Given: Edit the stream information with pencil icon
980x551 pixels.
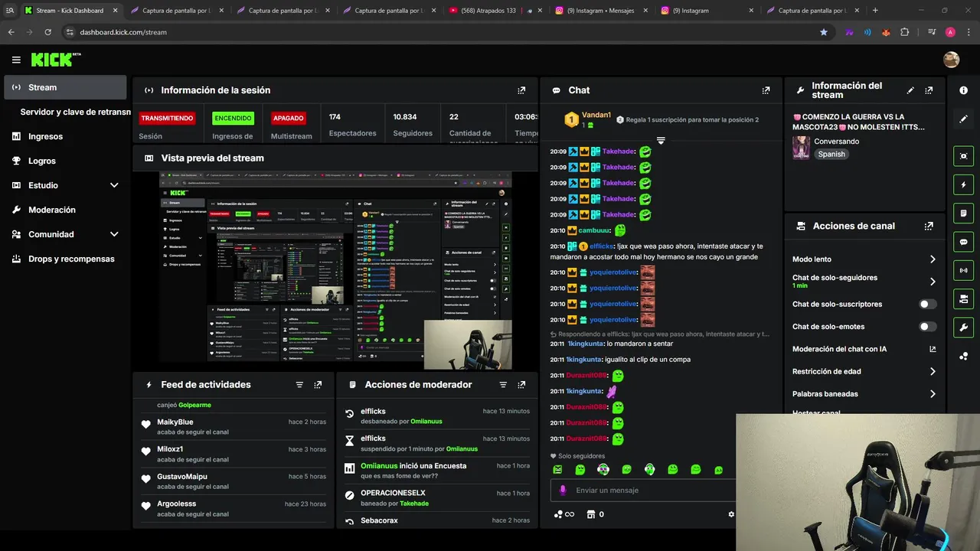Looking at the screenshot, I should coord(910,90).
